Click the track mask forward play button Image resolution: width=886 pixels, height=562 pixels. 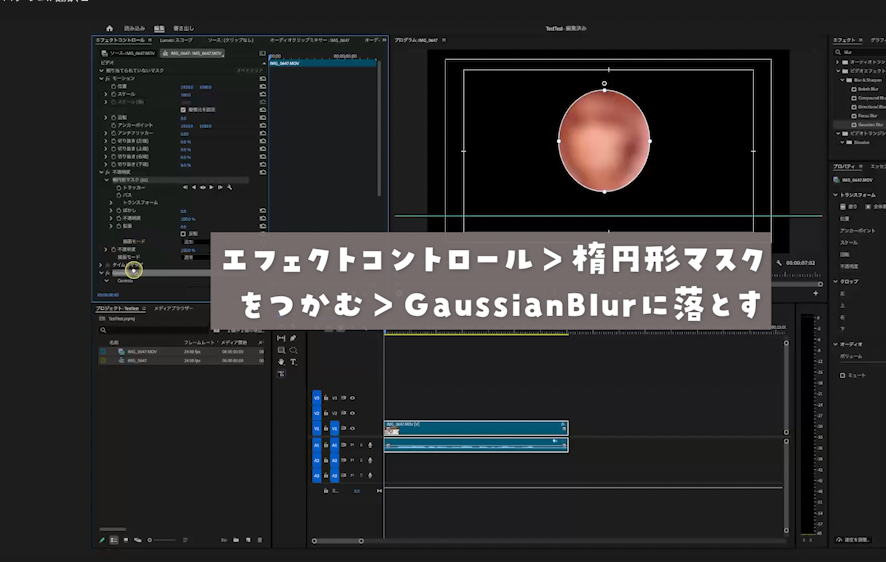(212, 187)
